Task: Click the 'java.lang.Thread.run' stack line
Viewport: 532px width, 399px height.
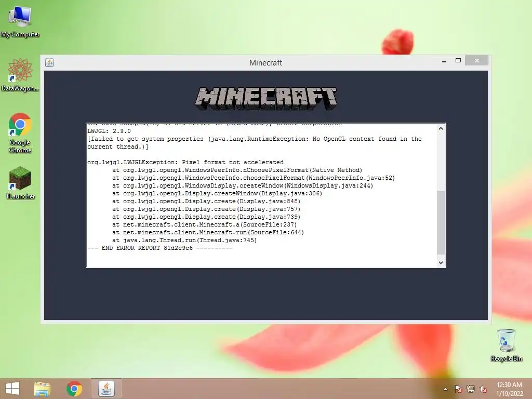Action: tap(184, 240)
